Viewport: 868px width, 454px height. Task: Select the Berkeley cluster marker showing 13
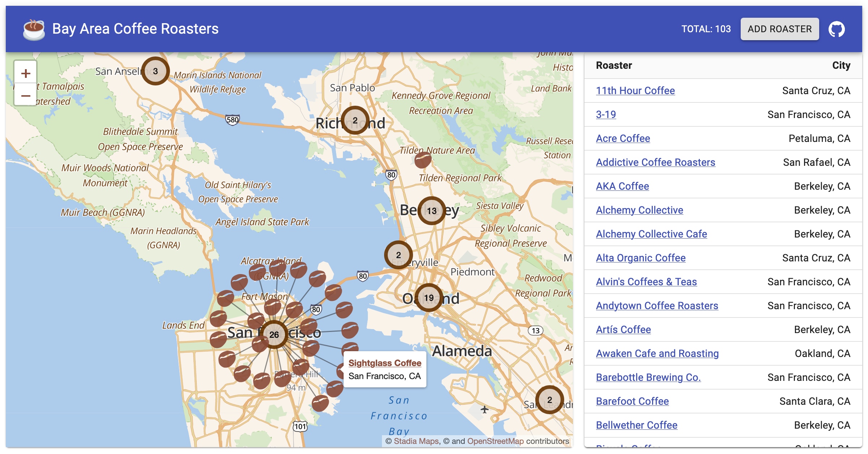431,210
